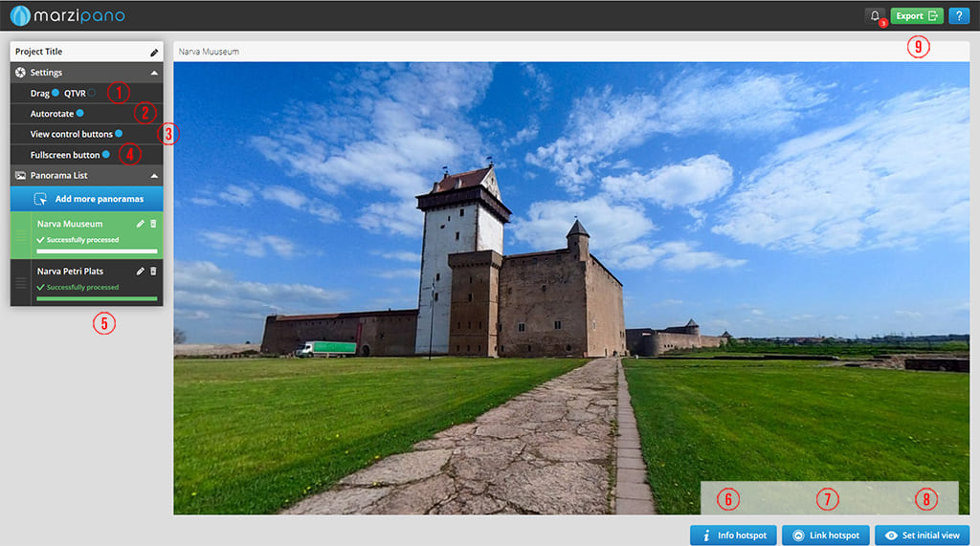Open the help question mark button
The width and height of the screenshot is (980, 546).
tap(959, 15)
